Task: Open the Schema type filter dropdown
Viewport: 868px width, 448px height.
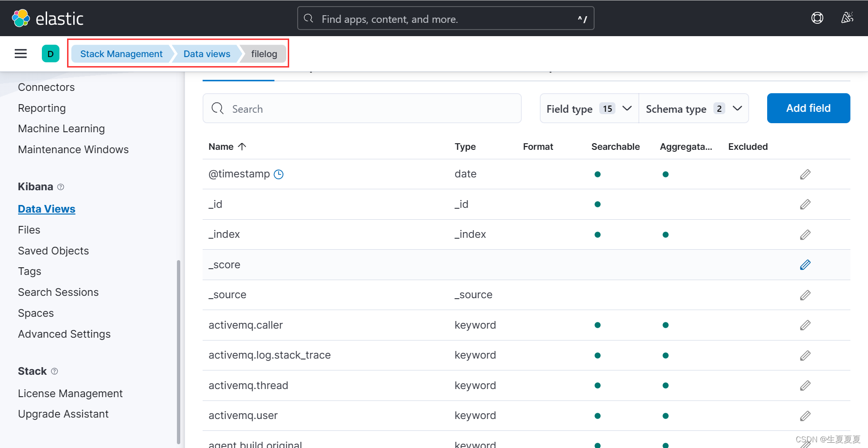Action: click(693, 108)
